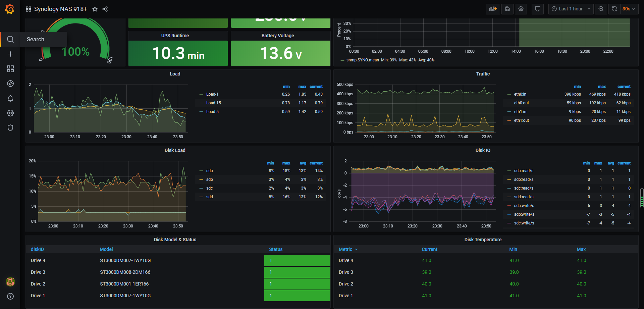Toggle eth1:in series in Traffic legend
This screenshot has width=644, height=309.
520,112
